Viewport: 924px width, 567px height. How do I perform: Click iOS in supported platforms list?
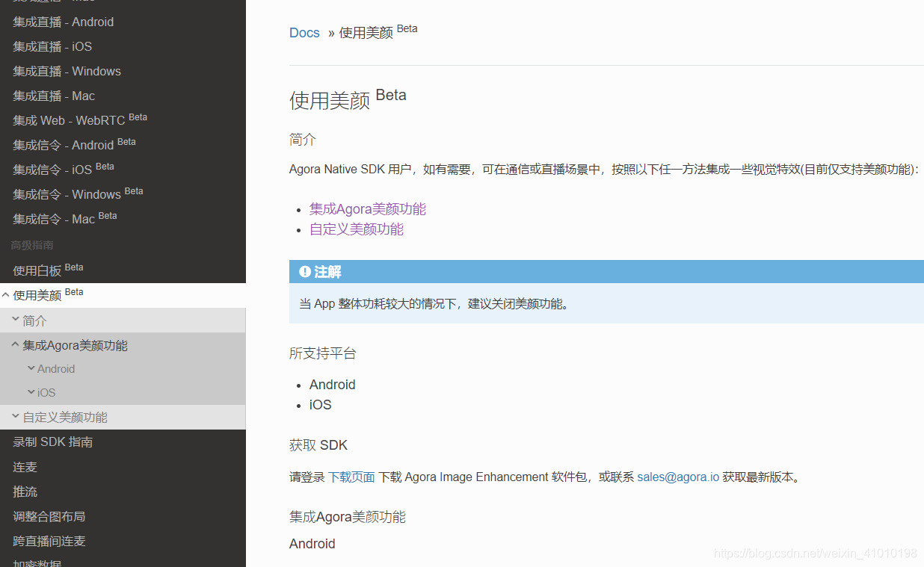321,405
